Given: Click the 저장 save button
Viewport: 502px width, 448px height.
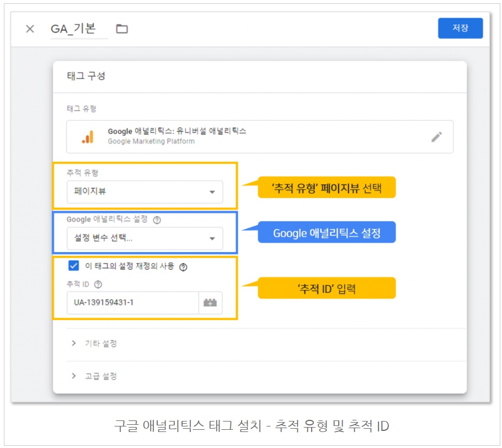Looking at the screenshot, I should [x=460, y=28].
